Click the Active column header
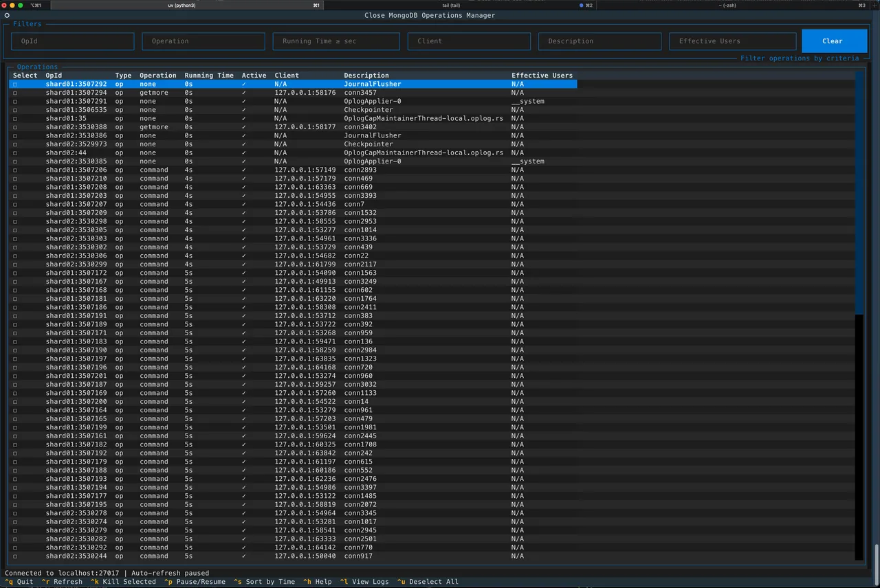The image size is (880, 588). click(254, 76)
